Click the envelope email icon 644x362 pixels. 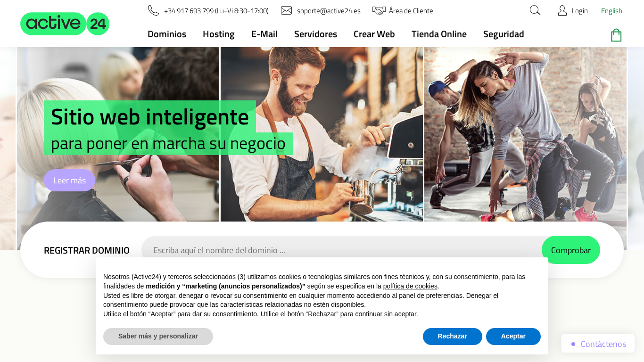286,10
